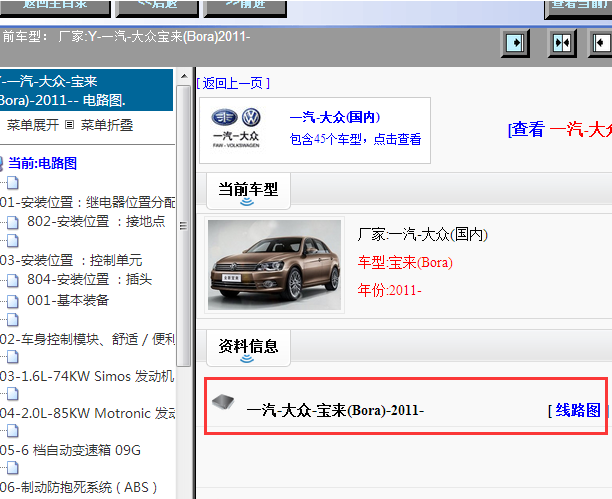The image size is (612, 499).
Task: Open 04-2.0L-85KW Motronic tree item
Action: click(87, 413)
